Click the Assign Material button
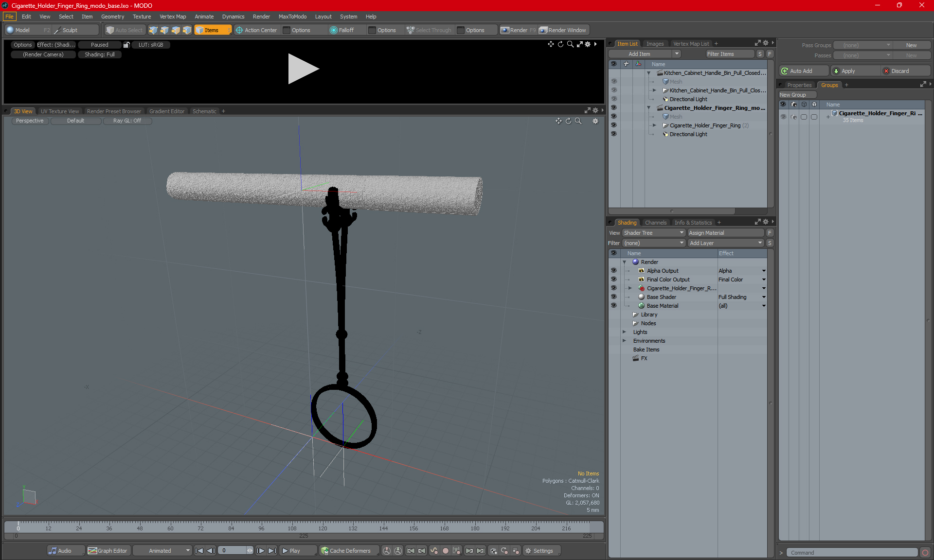934x560 pixels. click(725, 233)
